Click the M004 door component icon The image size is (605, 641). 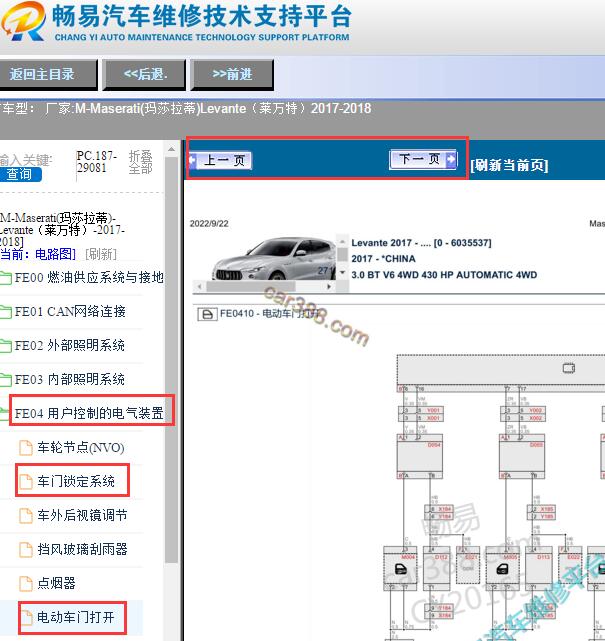pos(400,568)
